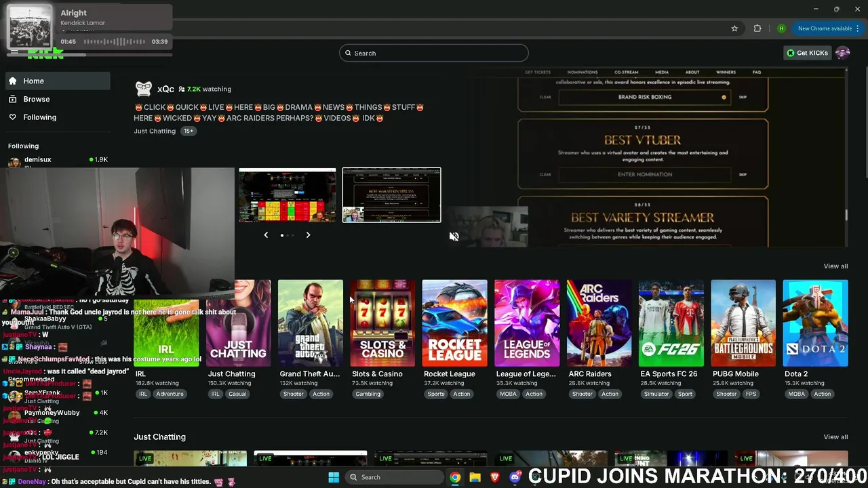Open demisux in the Following list
The width and height of the screenshot is (868, 488).
click(58, 161)
